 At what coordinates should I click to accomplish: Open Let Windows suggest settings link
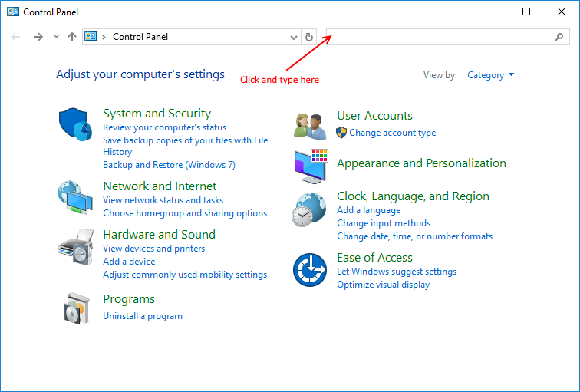(x=396, y=272)
